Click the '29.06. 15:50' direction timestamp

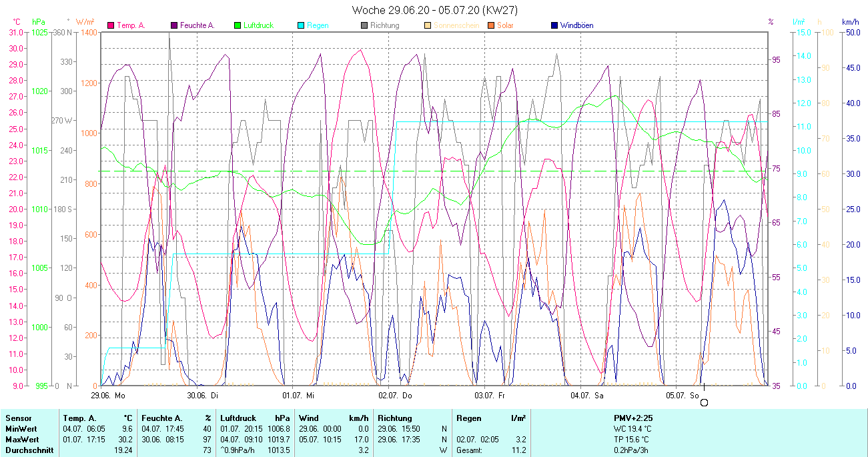(399, 428)
